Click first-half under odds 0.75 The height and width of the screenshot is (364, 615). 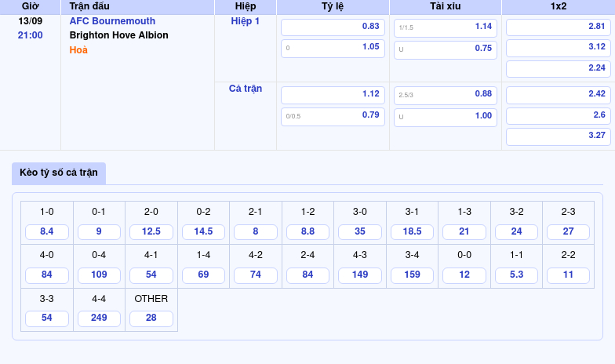[x=445, y=49]
